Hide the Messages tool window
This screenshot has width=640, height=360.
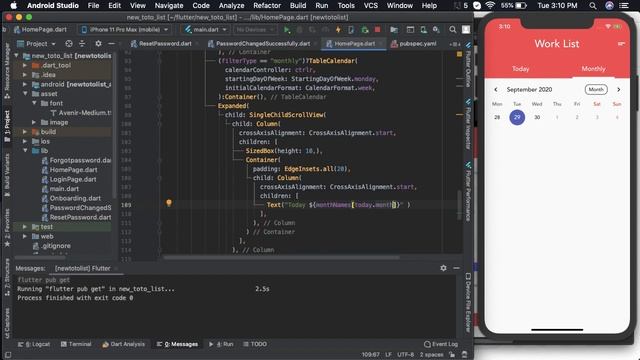456,268
